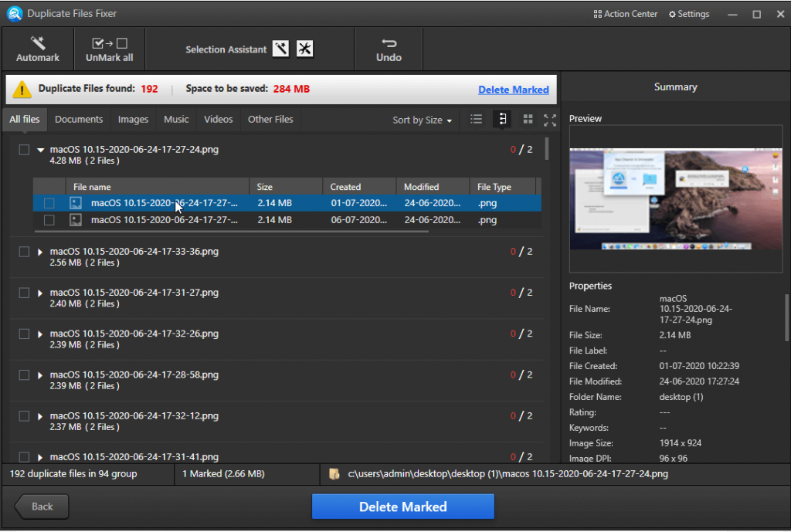The height and width of the screenshot is (532, 791).
Task: Click the Properties panel scrollbar
Action: point(786,317)
